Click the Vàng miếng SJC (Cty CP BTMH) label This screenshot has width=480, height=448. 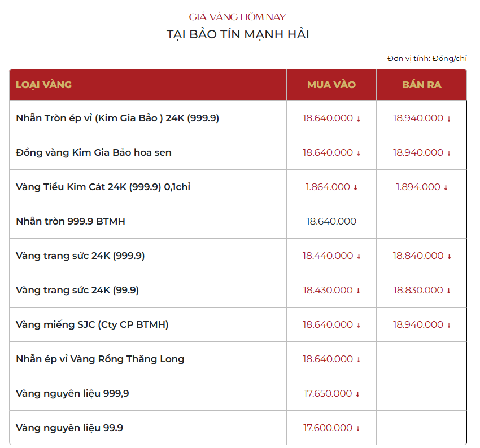point(90,324)
